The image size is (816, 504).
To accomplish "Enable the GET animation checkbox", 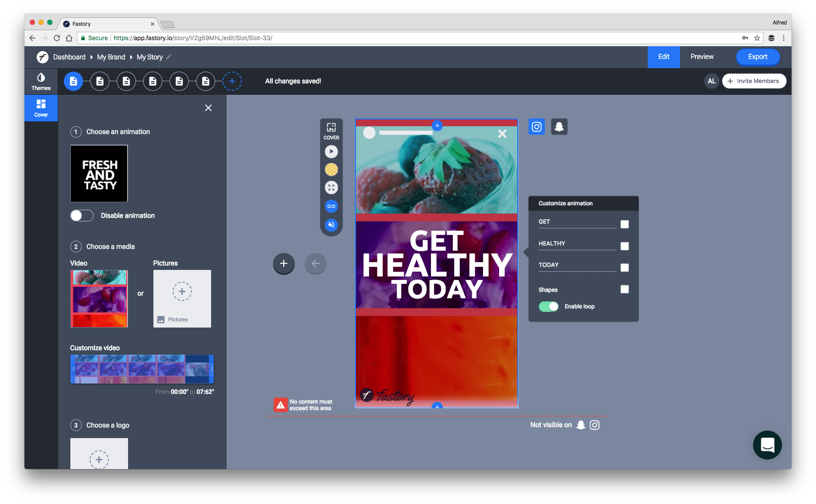I will click(624, 224).
